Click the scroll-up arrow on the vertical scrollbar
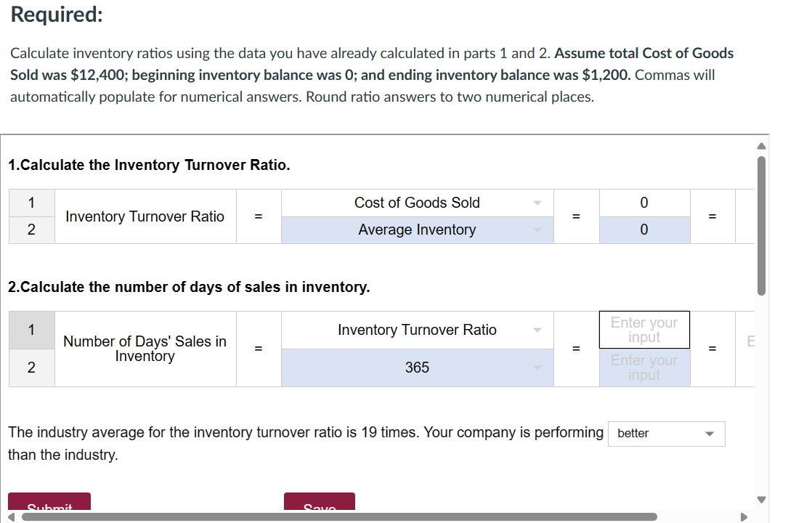Screen dimensions: 812x523 pos(760,145)
